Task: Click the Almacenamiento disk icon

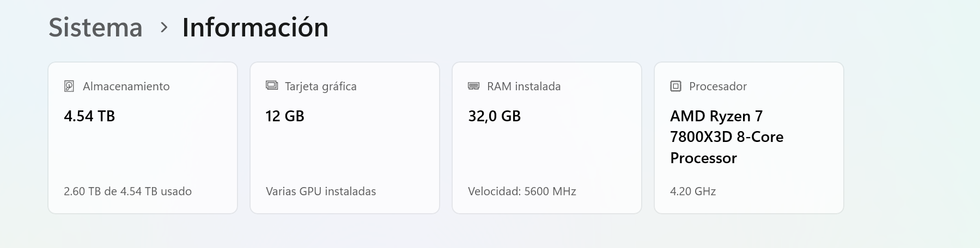Action: (69, 86)
